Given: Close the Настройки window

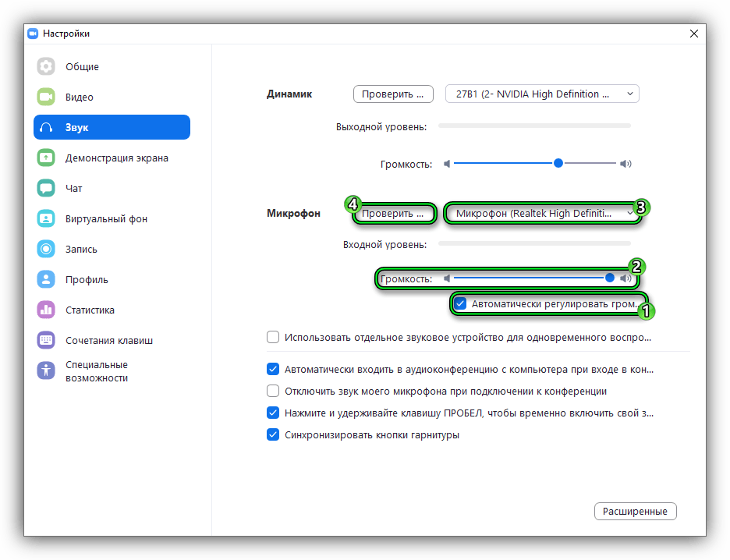Looking at the screenshot, I should 693,34.
